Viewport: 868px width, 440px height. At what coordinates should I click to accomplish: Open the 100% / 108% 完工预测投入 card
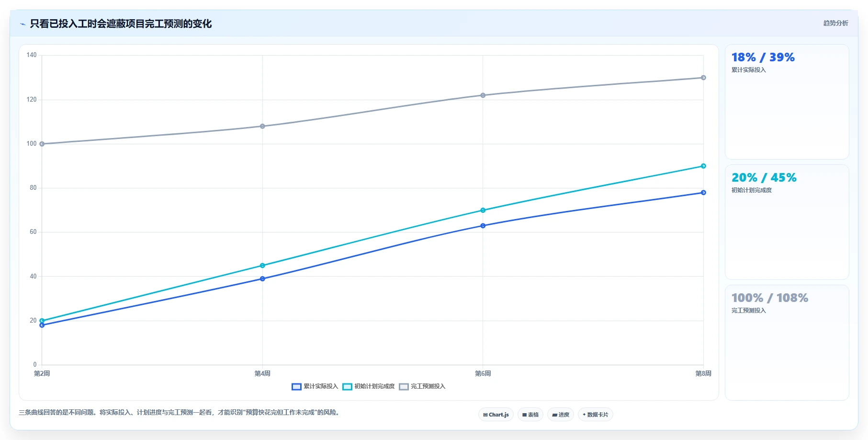click(787, 343)
